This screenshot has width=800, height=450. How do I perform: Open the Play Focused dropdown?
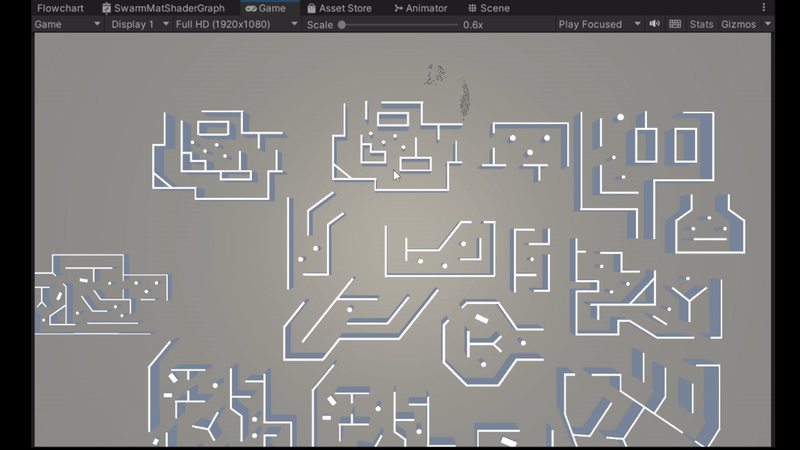[x=599, y=24]
